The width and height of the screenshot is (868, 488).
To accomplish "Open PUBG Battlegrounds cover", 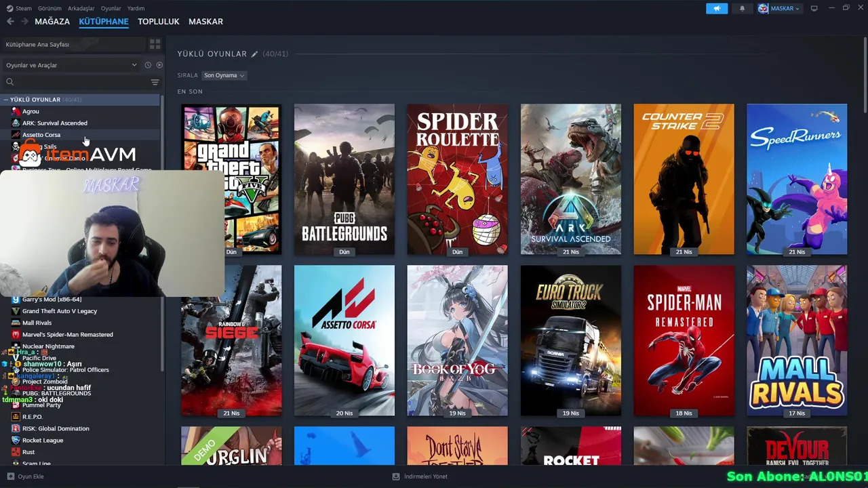I will [x=344, y=180].
